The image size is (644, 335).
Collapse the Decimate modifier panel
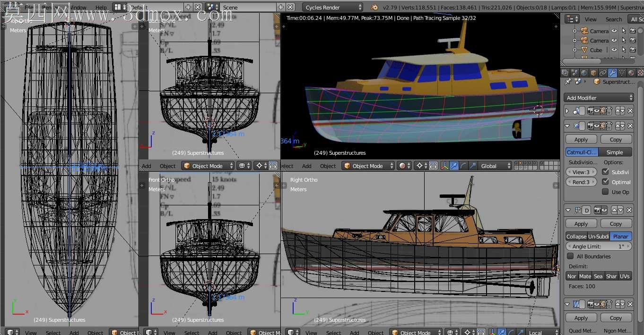coord(568,210)
